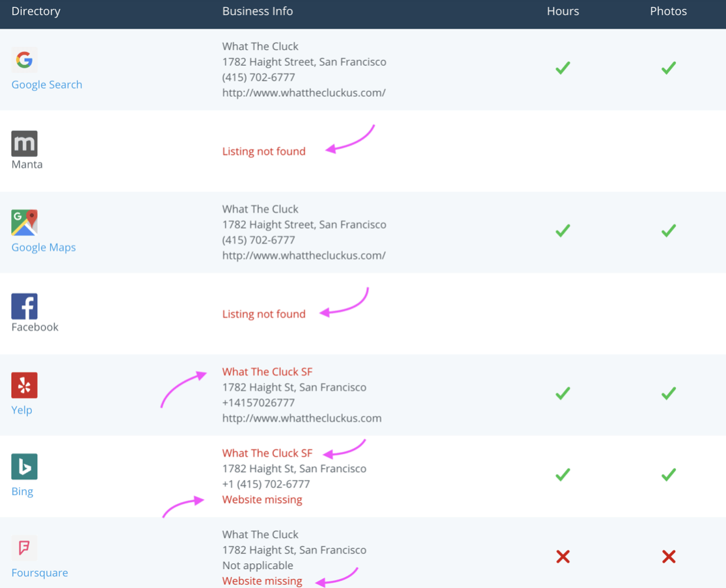Click the Facebook directory label
This screenshot has width=726, height=588.
coord(34,327)
